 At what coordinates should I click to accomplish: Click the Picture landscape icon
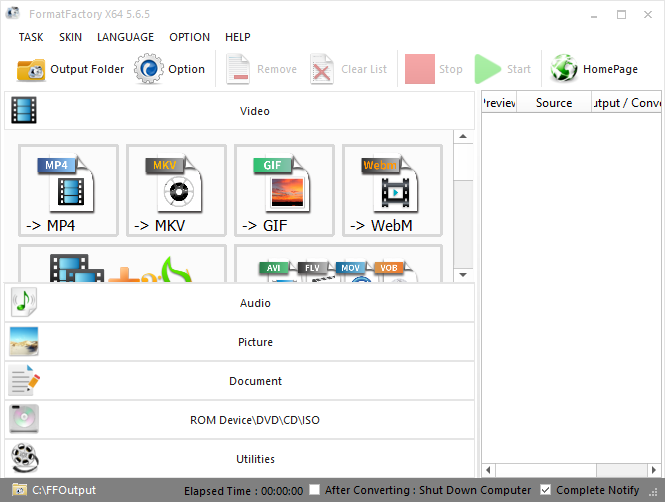click(24, 341)
